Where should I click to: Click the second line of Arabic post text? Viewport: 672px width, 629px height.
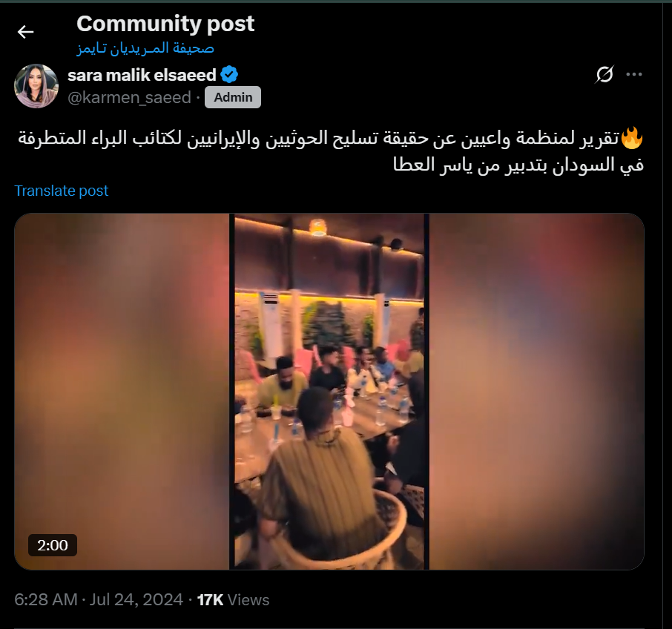pyautogui.click(x=518, y=165)
